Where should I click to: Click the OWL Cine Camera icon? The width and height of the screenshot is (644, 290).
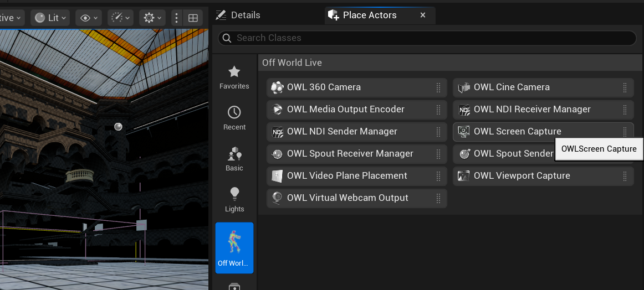464,87
